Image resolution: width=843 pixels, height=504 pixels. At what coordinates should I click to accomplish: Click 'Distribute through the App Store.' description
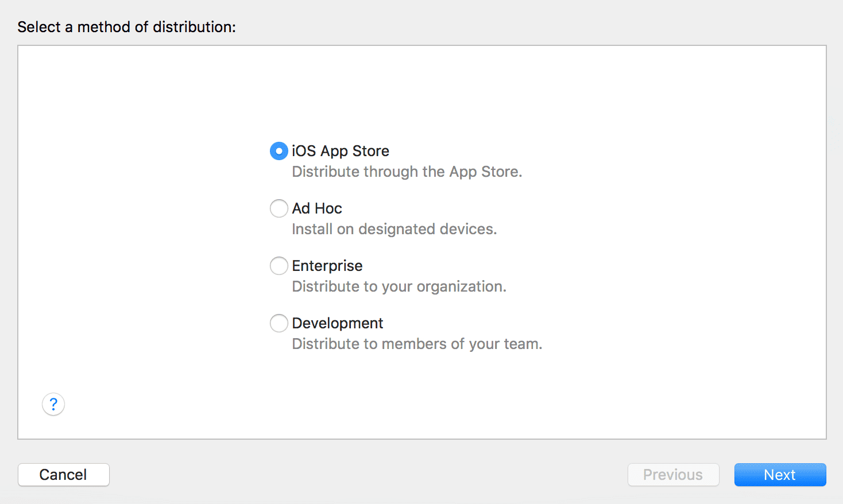407,172
